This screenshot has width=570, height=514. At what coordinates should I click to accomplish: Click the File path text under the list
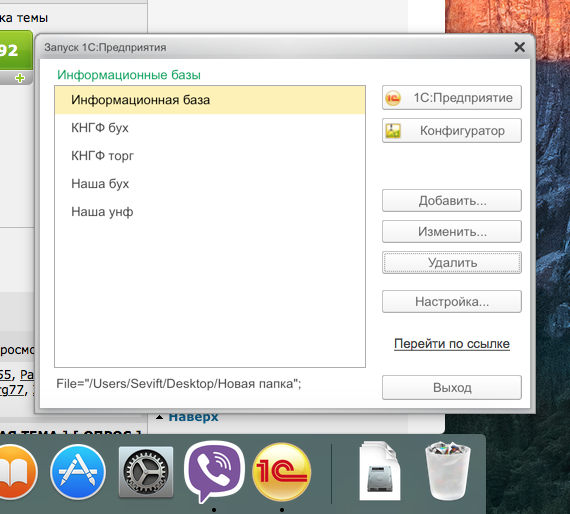[178, 384]
